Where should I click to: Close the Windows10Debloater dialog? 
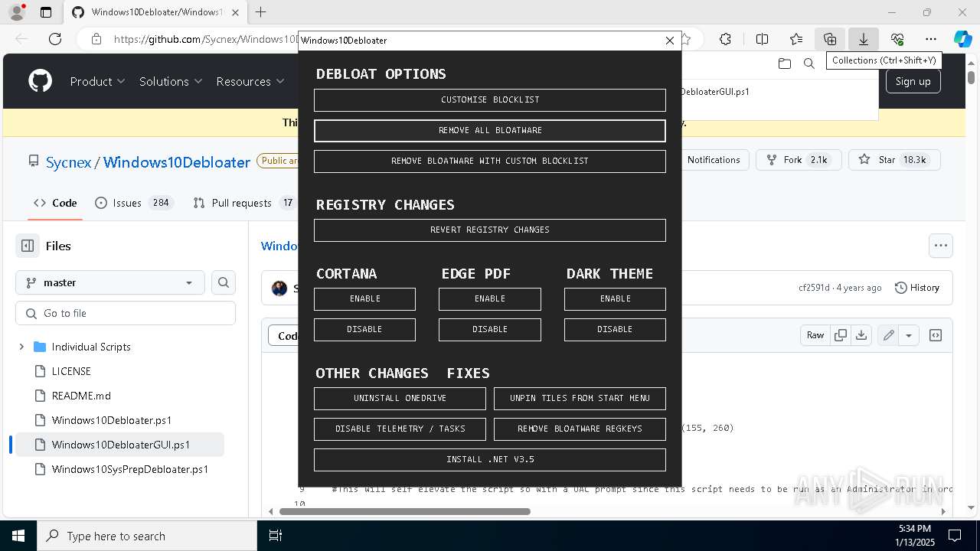670,41
